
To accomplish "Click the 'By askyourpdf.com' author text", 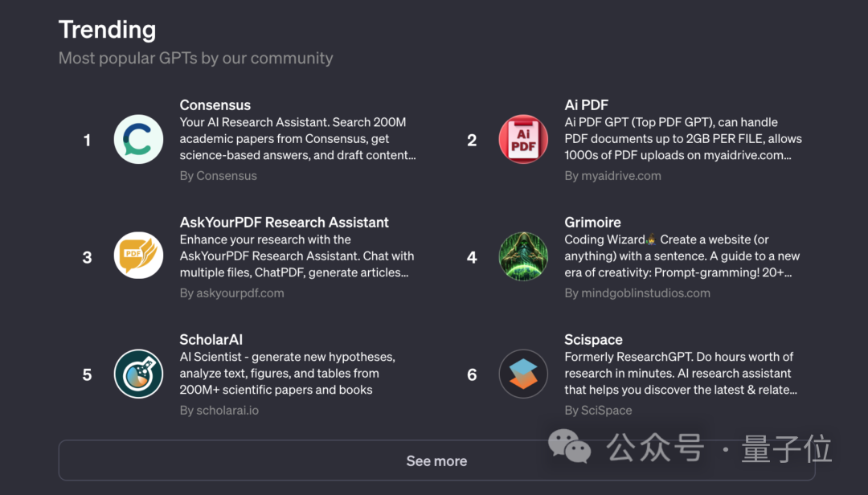I will (231, 293).
